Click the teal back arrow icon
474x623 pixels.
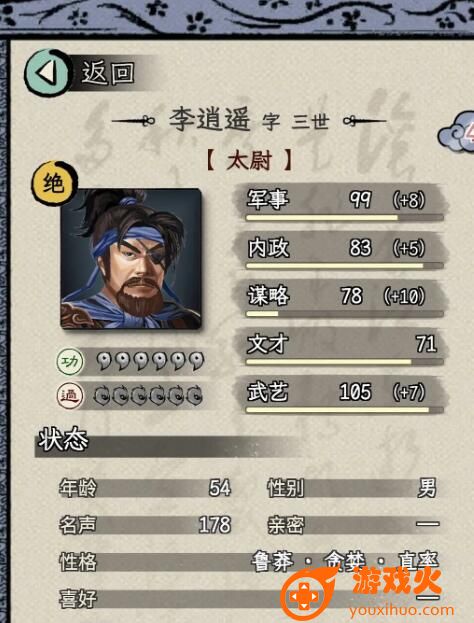pyautogui.click(x=47, y=73)
